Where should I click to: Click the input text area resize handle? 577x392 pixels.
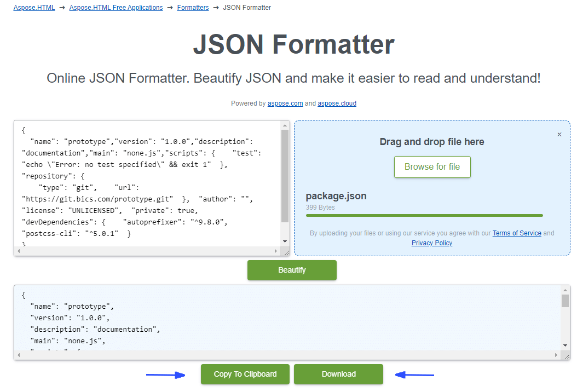point(286,252)
